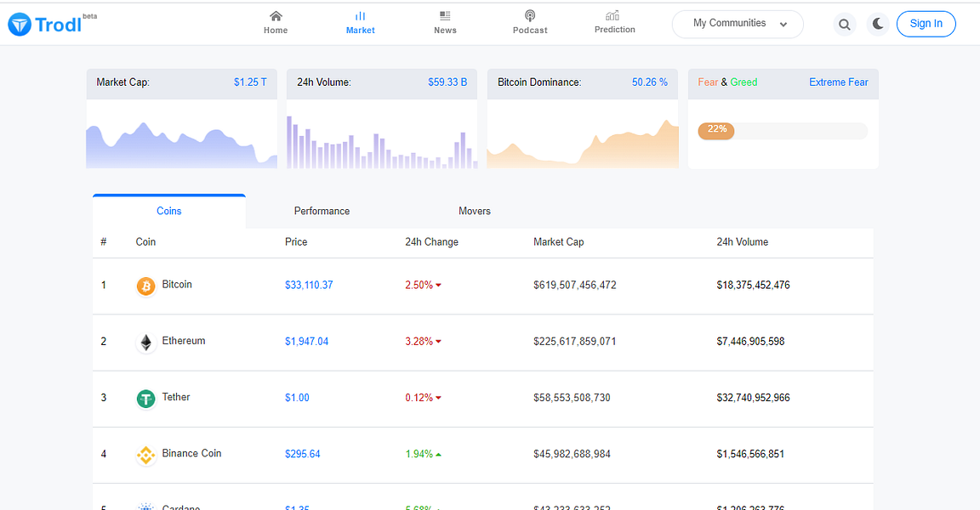Click the Extreme Fear label
The height and width of the screenshot is (510, 980).
tap(838, 82)
